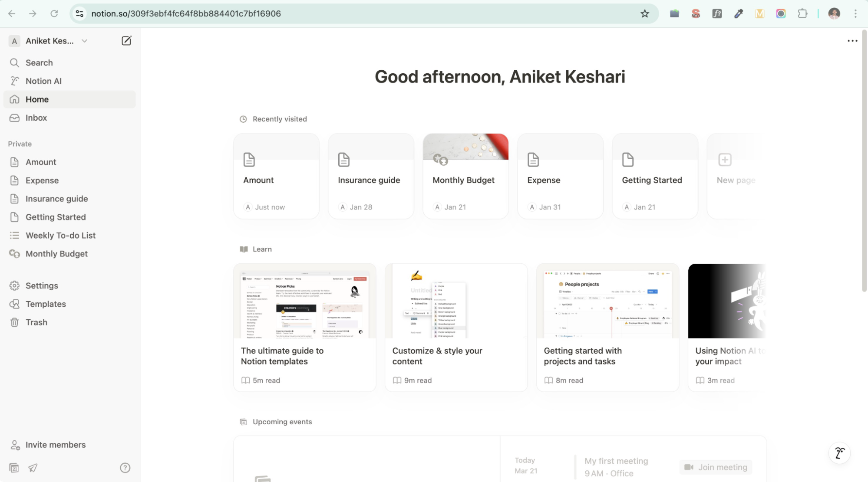Open Search from the sidebar

click(x=39, y=62)
